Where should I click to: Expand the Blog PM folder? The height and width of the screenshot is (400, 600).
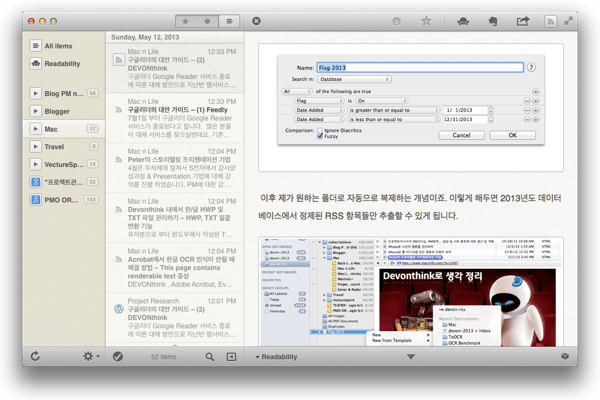tap(36, 93)
